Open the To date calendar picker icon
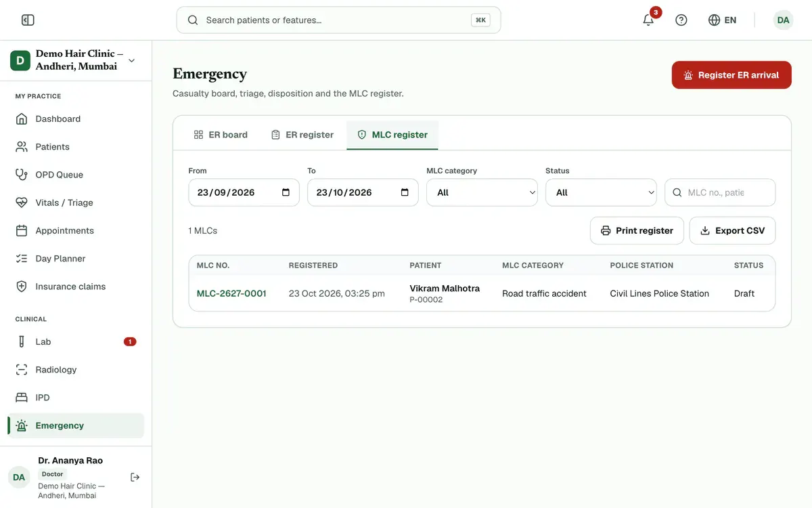The height and width of the screenshot is (508, 812). coord(405,192)
